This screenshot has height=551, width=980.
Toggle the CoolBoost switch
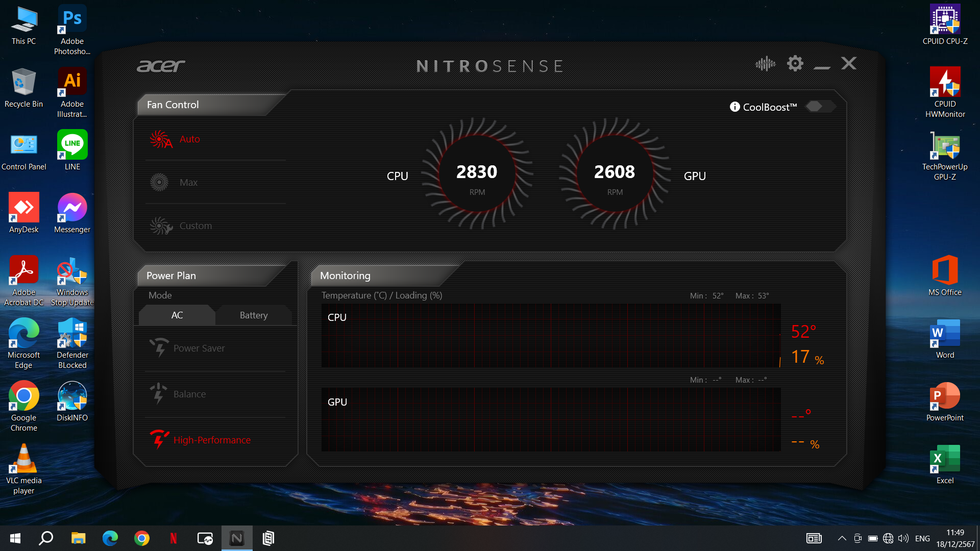coord(820,106)
